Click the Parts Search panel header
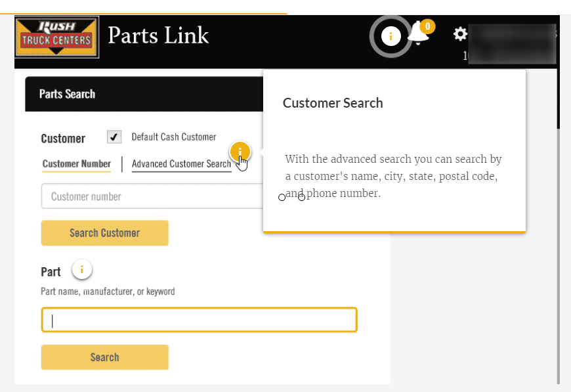Screen dimensions: 571x392 (x=144, y=94)
